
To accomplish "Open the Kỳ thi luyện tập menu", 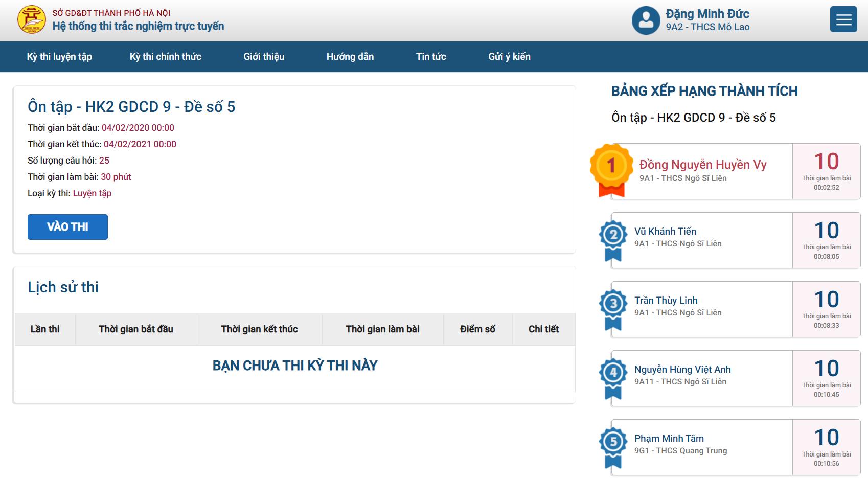I will (x=59, y=57).
